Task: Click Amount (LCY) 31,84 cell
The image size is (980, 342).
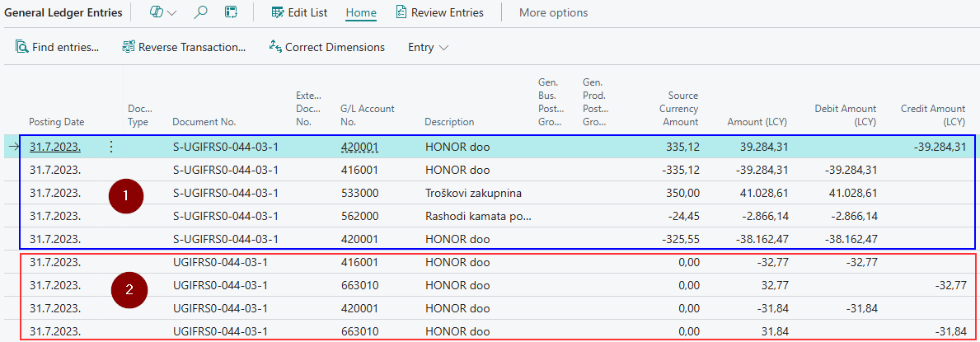Action: click(x=774, y=332)
